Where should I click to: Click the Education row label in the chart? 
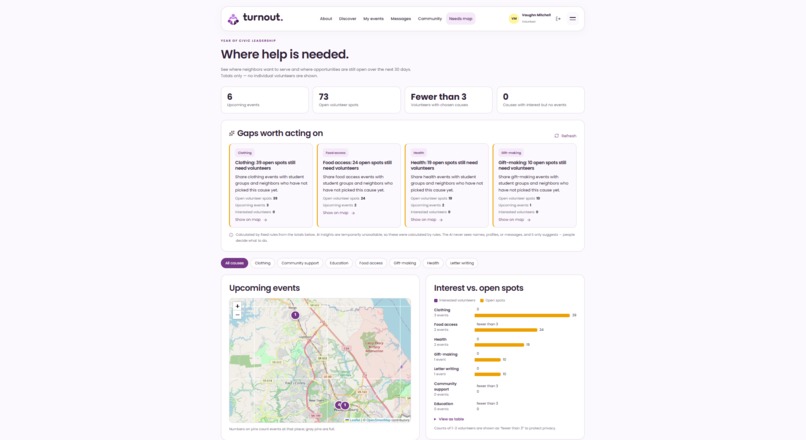coord(443,404)
